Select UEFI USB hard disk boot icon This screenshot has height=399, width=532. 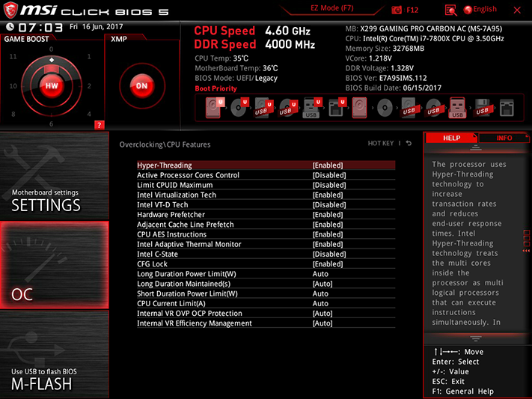coord(263,108)
